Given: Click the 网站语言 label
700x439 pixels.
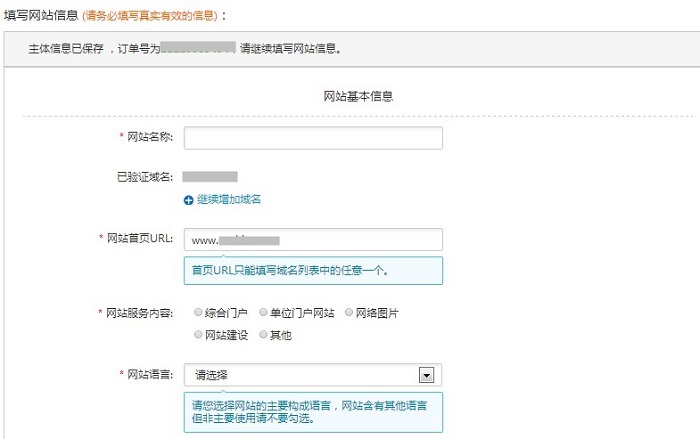Looking at the screenshot, I should pyautogui.click(x=150, y=375).
